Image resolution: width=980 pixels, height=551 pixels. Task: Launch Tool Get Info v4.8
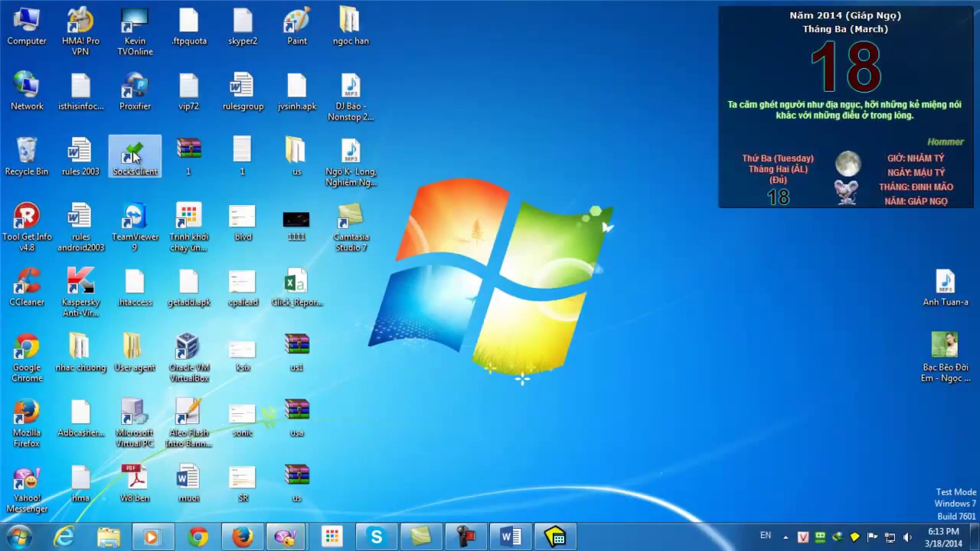pyautogui.click(x=27, y=227)
